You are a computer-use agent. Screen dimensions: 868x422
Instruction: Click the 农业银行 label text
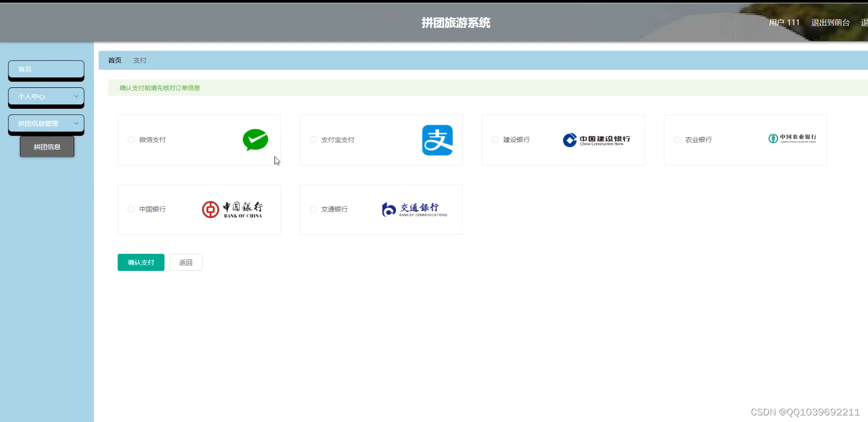(x=699, y=140)
